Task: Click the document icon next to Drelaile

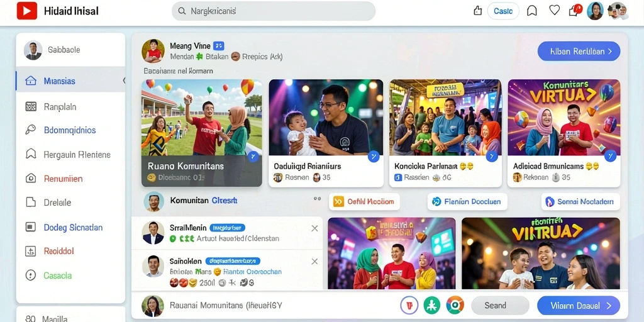Action: pyautogui.click(x=31, y=203)
